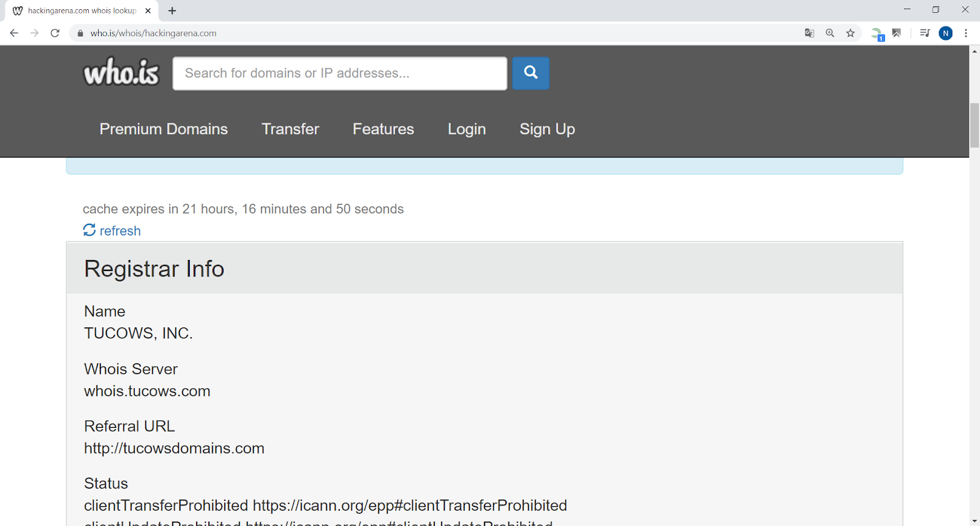Go forward in browser history
Screen dimensions: 980x526
pyautogui.click(x=34, y=33)
